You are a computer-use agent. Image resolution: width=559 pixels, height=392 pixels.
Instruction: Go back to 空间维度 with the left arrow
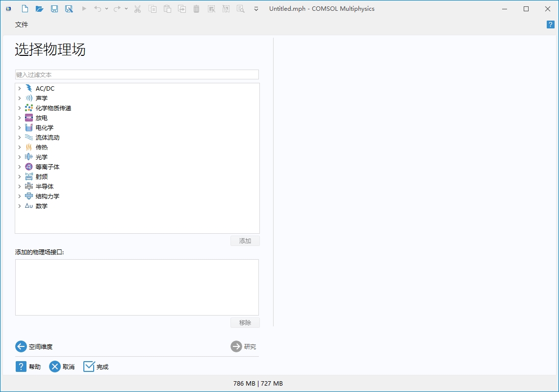(21, 346)
